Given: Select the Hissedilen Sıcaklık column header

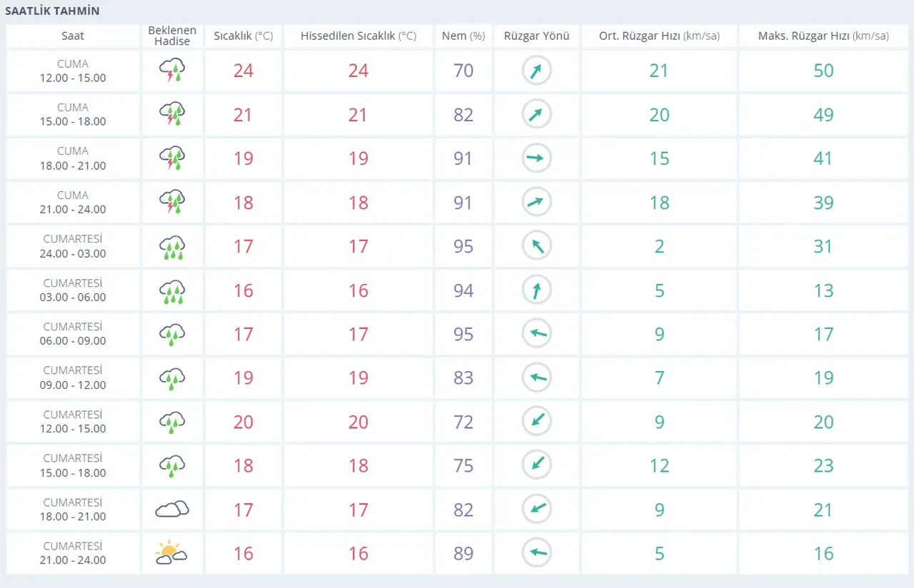Looking at the screenshot, I should pos(358,36).
